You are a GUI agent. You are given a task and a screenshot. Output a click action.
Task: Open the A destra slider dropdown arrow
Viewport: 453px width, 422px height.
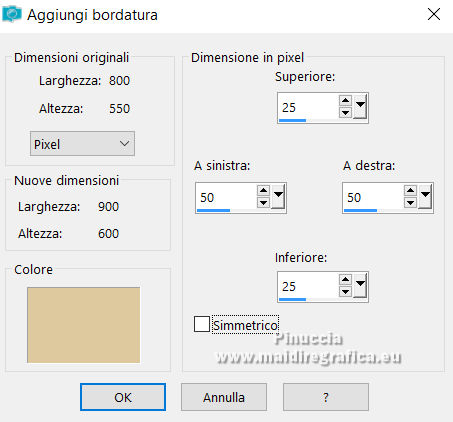pos(425,196)
